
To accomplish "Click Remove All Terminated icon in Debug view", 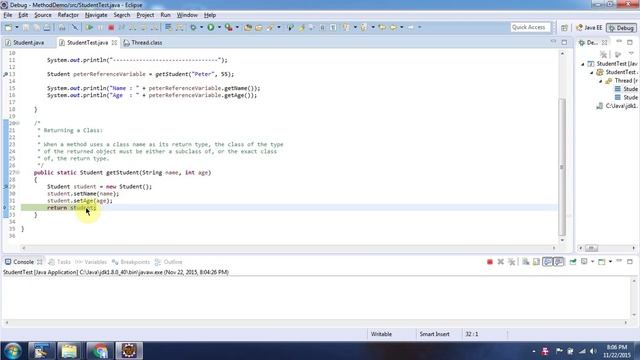I will coord(604,54).
